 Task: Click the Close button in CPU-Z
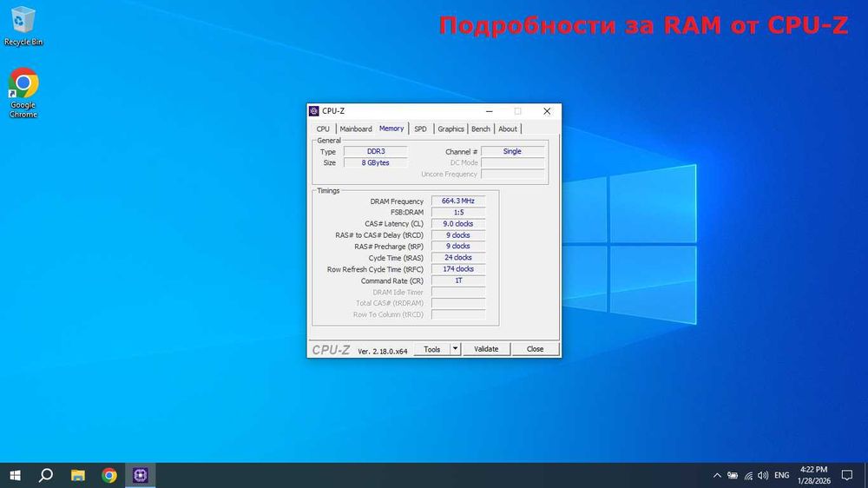point(535,349)
